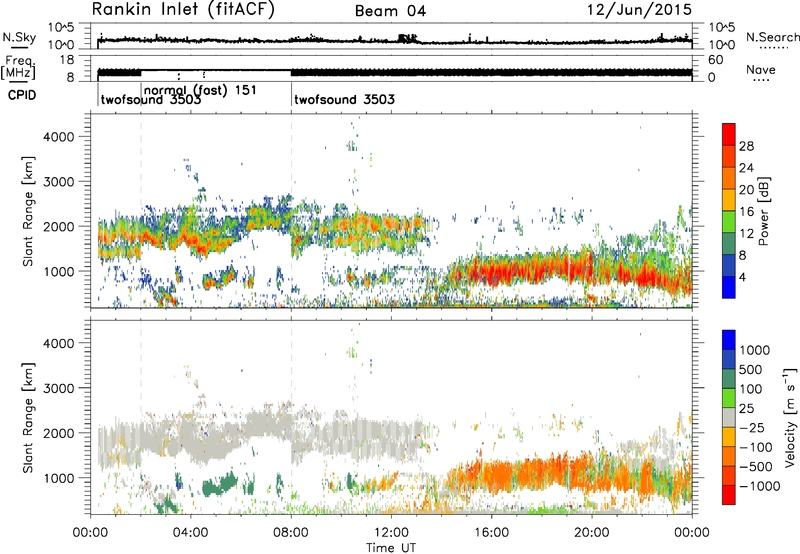Click the 'Freq. [MHz]' axis label

pos(18,68)
